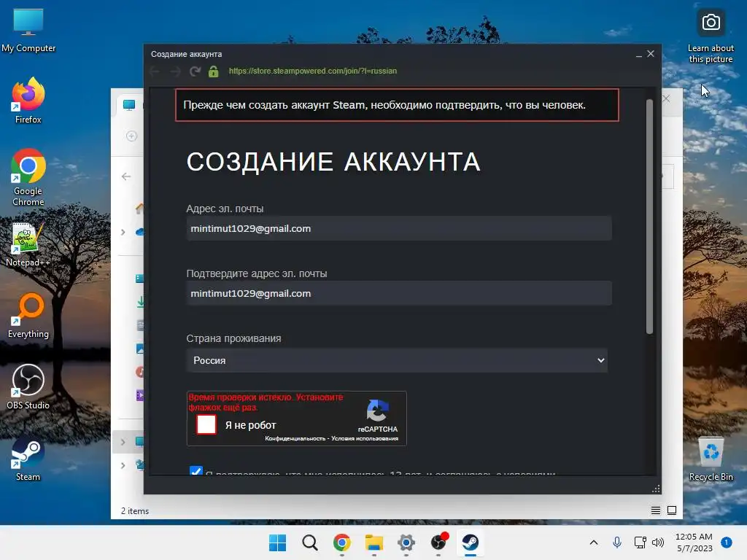Launch Firefox from the desktop
This screenshot has height=560, width=747.
[28, 101]
